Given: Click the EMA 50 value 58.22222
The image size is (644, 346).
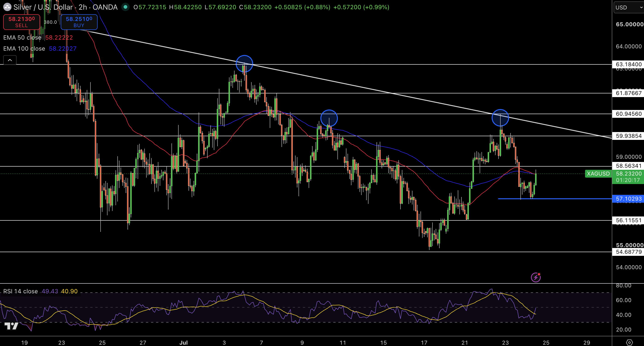Looking at the screenshot, I should tap(59, 37).
